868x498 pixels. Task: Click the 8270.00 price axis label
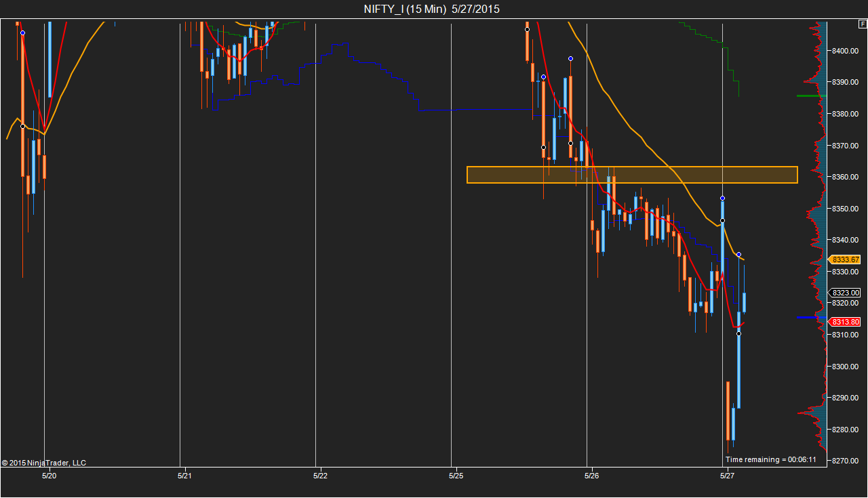pos(846,461)
